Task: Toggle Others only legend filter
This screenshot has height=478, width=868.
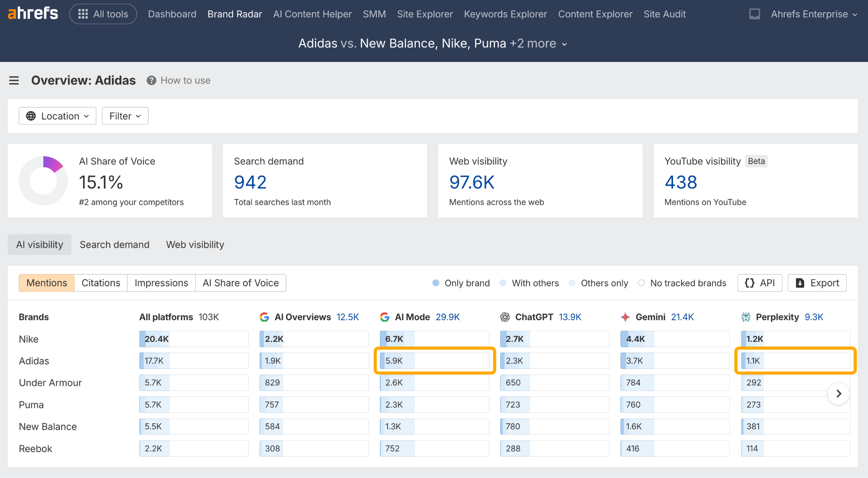Action: tap(598, 283)
